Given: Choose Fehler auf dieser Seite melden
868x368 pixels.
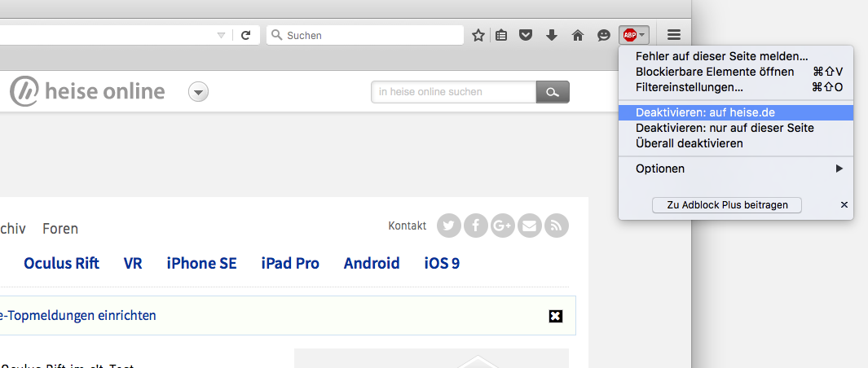Looking at the screenshot, I should click(736, 56).
